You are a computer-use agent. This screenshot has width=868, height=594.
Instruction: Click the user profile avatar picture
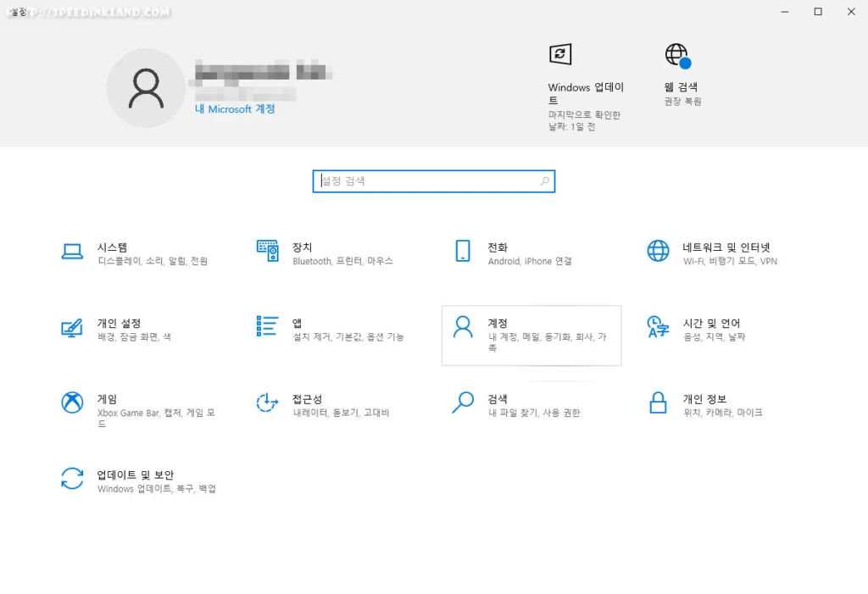click(146, 88)
